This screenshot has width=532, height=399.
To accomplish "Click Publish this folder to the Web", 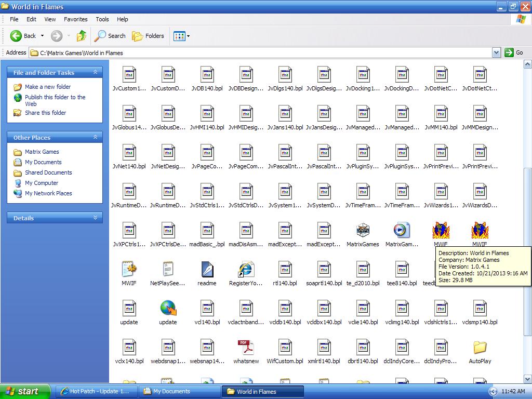I will tap(55, 100).
